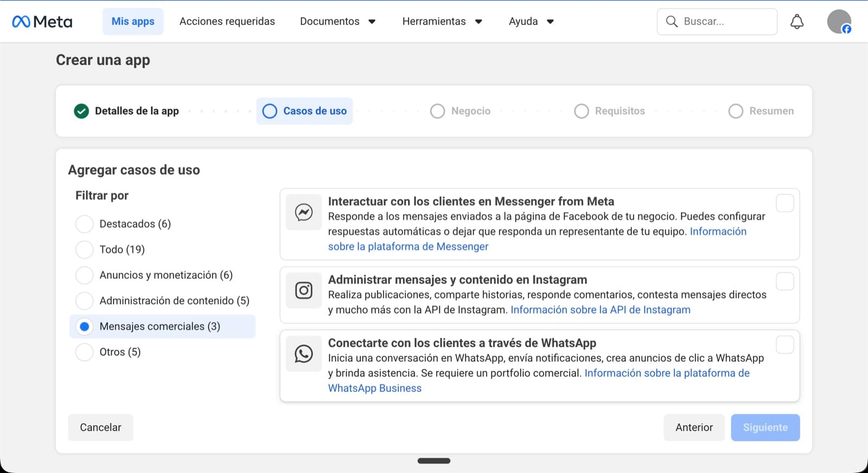
Task: Check the Messenger from Meta use case box
Action: (x=785, y=203)
